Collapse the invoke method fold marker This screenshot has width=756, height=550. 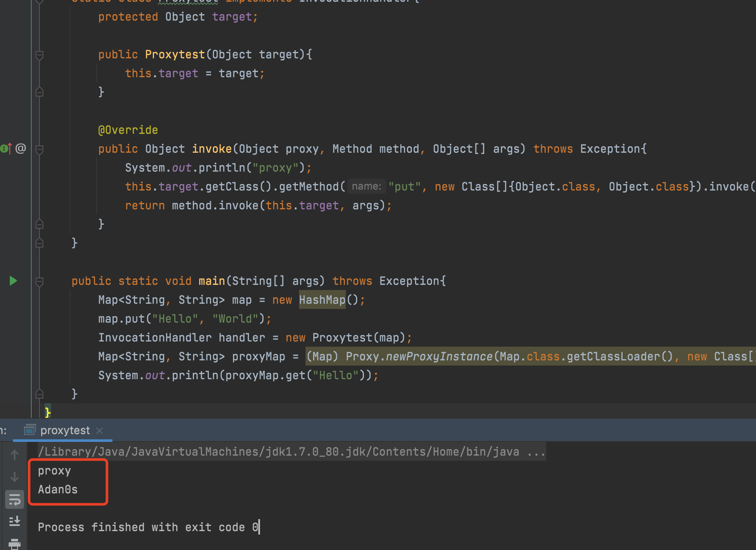pos(39,149)
